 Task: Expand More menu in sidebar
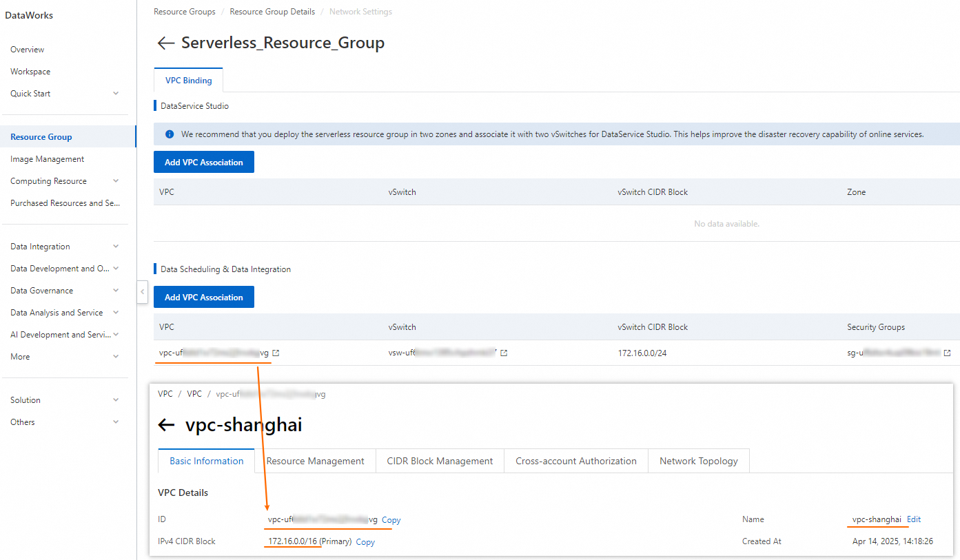[116, 357]
